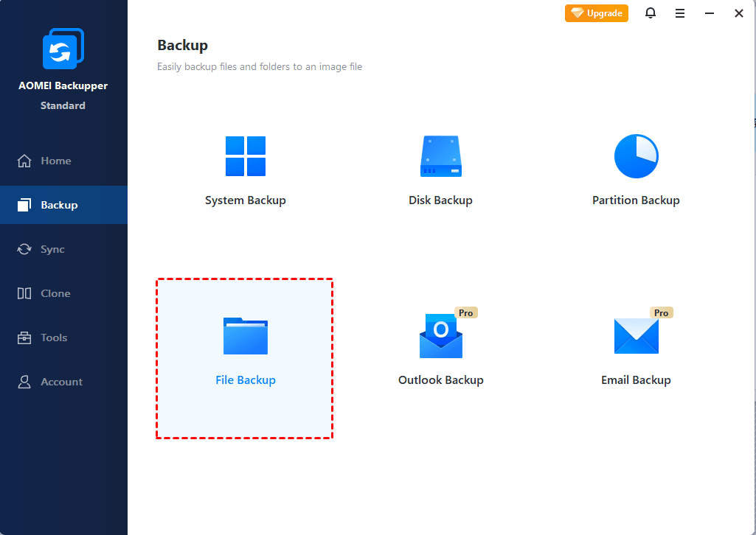Click the Pro badge on Email Backup
Image resolution: width=756 pixels, height=535 pixels.
pyautogui.click(x=661, y=312)
